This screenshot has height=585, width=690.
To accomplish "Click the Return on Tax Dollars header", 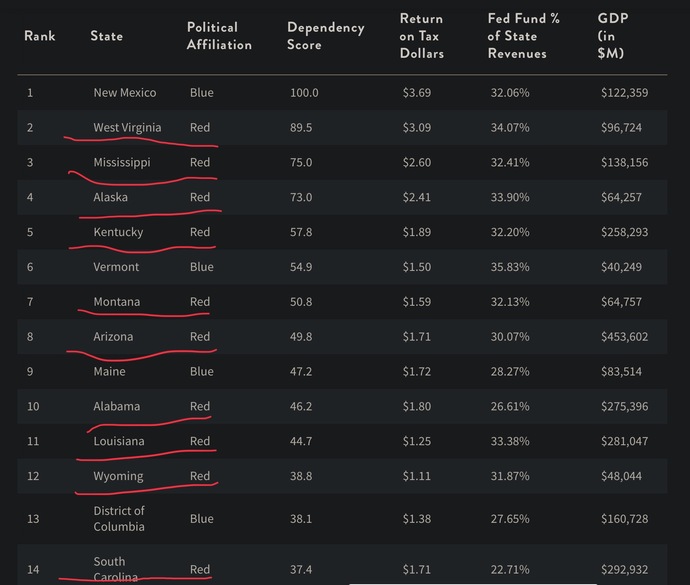I will [x=422, y=36].
